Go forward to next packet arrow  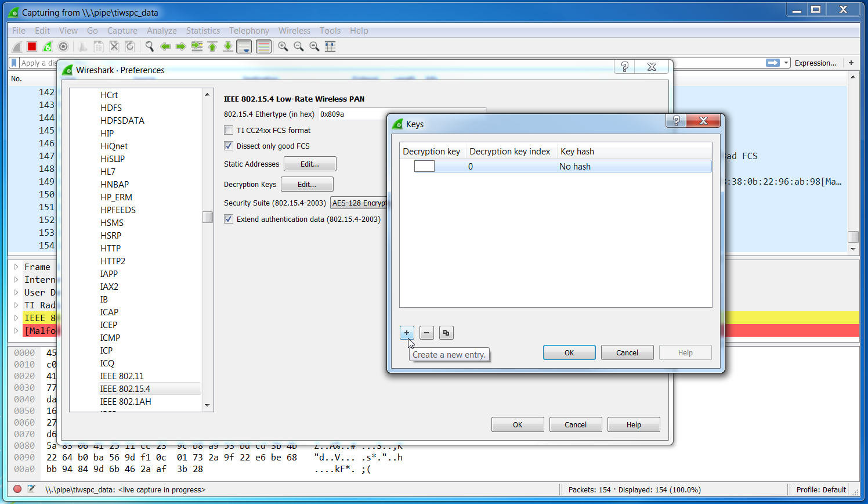[181, 46]
